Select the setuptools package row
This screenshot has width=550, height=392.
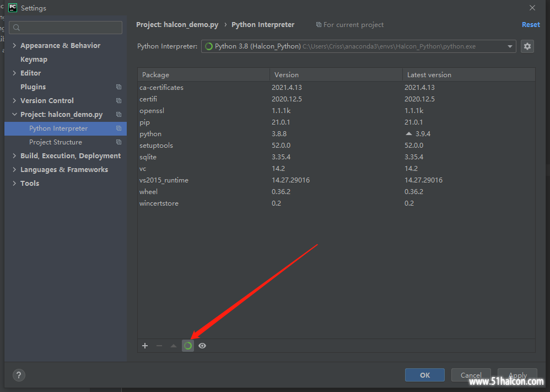[x=336, y=146]
